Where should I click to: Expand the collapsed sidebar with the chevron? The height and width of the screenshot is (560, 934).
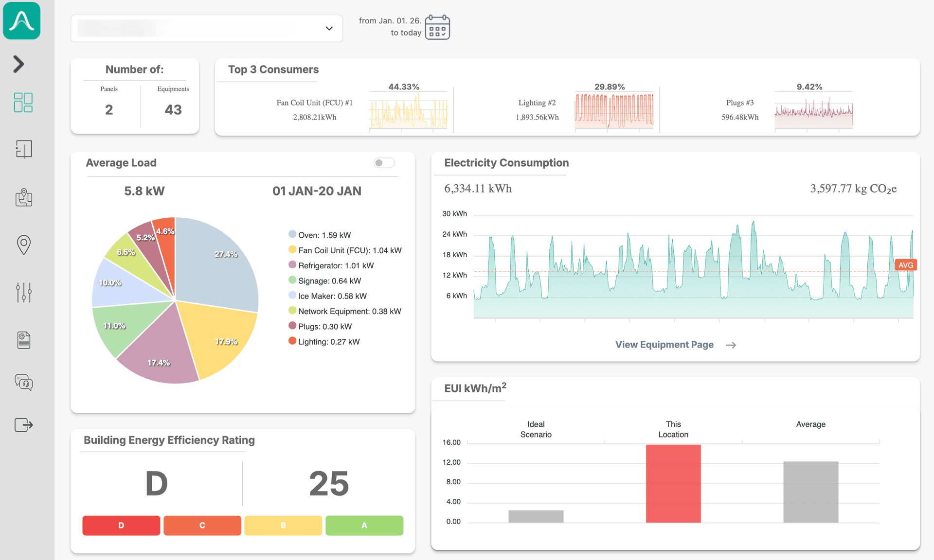[18, 64]
